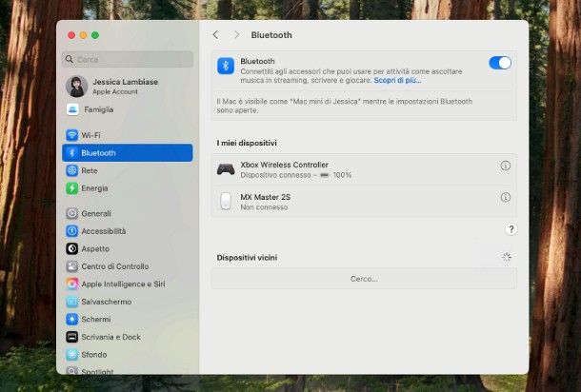Open Jessica Lambiase Apple Account
This screenshot has height=392, width=581.
119,87
